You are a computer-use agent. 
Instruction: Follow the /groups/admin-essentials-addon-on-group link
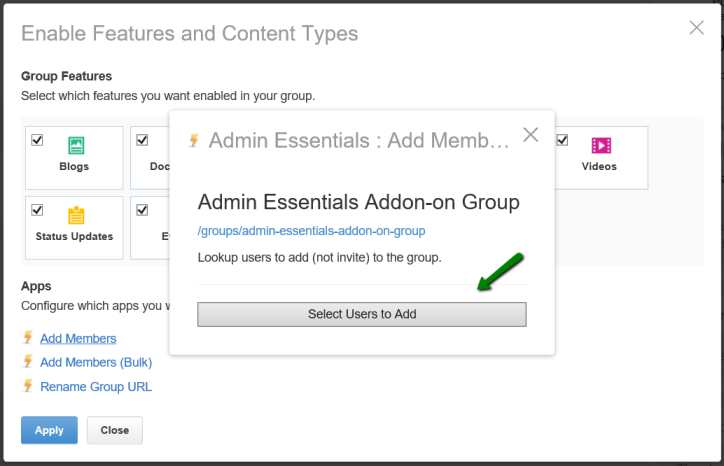(311, 230)
